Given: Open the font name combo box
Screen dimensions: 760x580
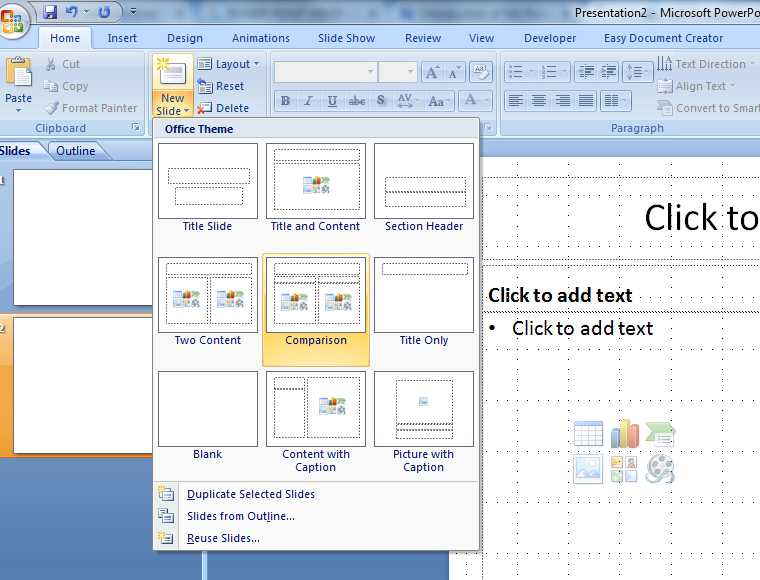Looking at the screenshot, I should (325, 72).
